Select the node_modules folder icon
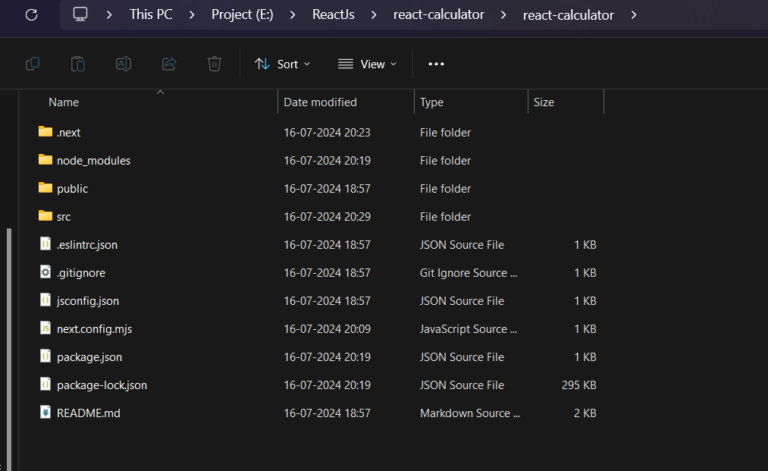The height and width of the screenshot is (471, 768). pyautogui.click(x=46, y=160)
